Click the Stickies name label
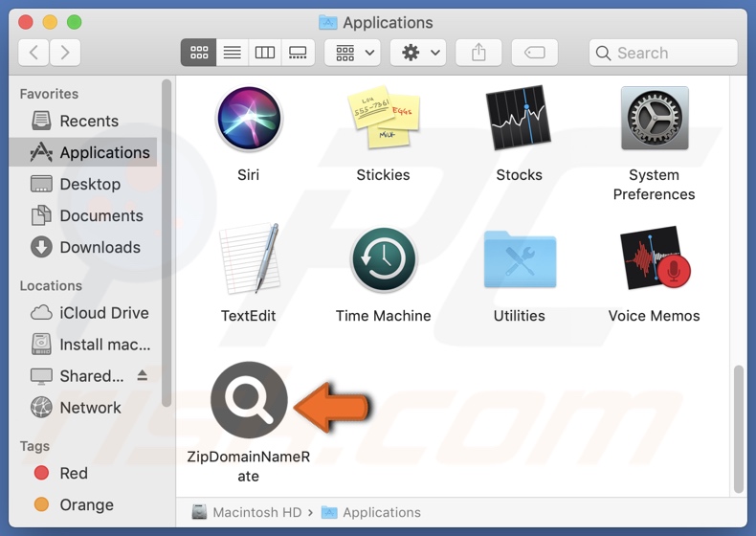The width and height of the screenshot is (756, 536). [384, 174]
